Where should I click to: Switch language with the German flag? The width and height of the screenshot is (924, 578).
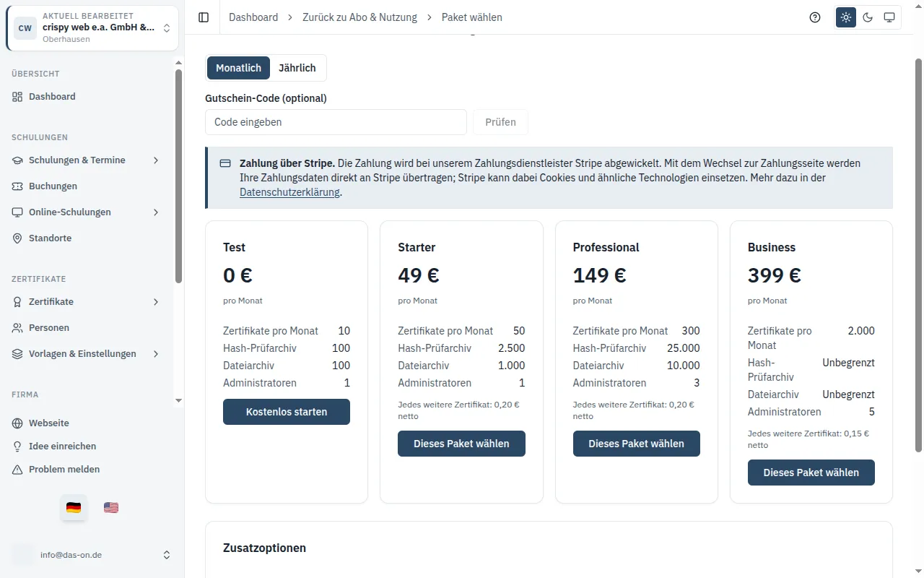click(x=74, y=508)
